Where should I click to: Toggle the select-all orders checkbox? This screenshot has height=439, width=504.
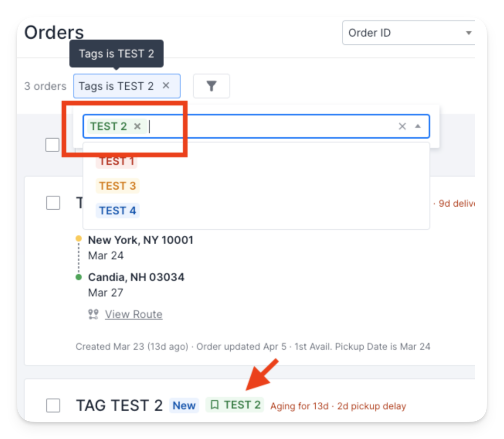pos(52,145)
